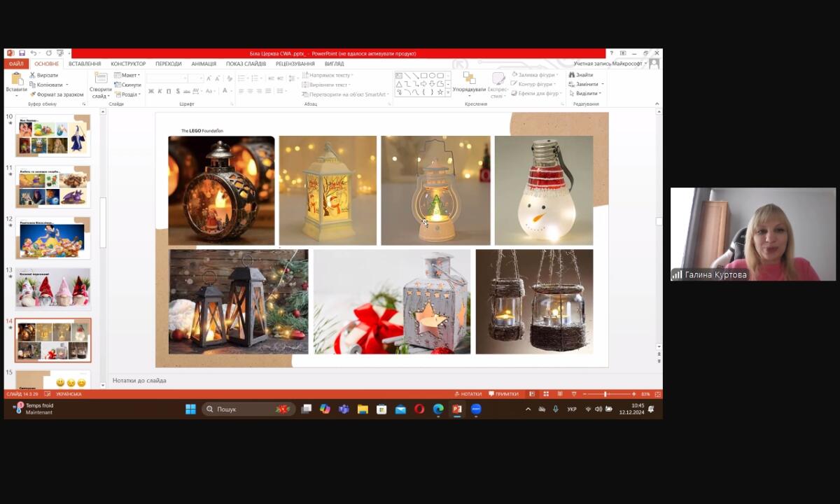Switch to the ПЕРЕХОДИ tab
Viewport: 840px width, 504px height.
[168, 64]
